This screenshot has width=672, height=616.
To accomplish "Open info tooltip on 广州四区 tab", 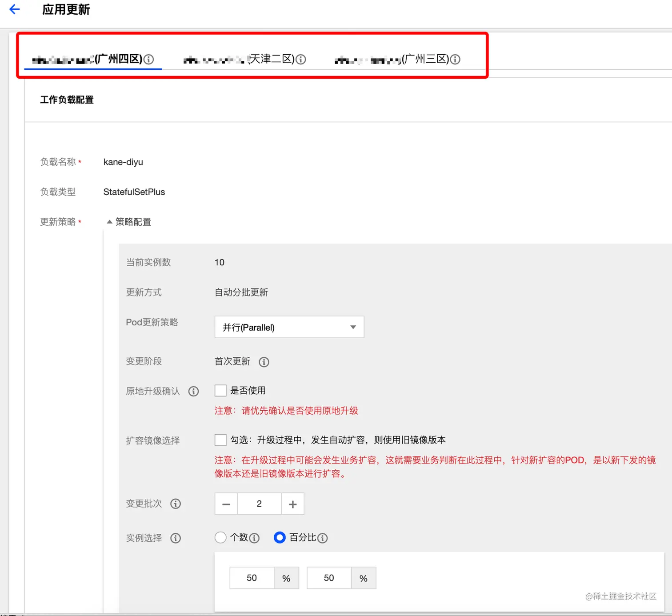I will 149,59.
